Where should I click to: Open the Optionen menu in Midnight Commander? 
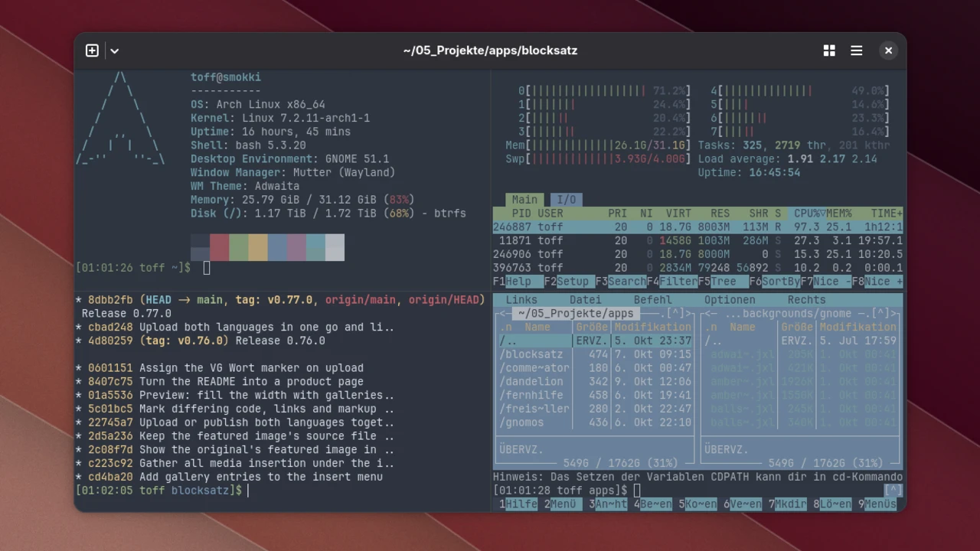[x=730, y=300]
